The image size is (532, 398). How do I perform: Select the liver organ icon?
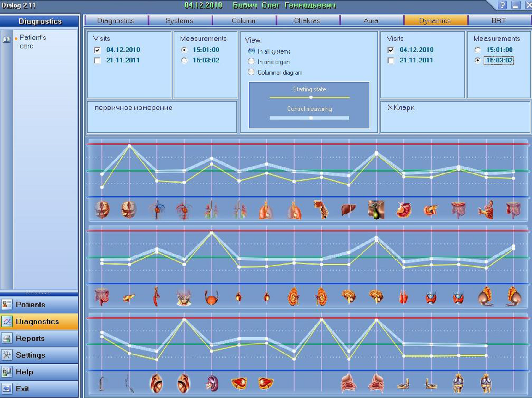[x=349, y=209]
